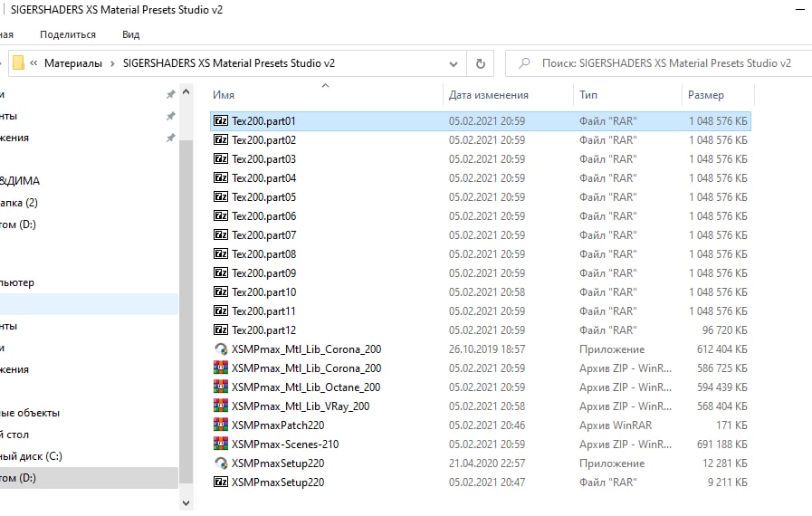
Task: Click the size 96 720 КБ
Action: (x=724, y=330)
